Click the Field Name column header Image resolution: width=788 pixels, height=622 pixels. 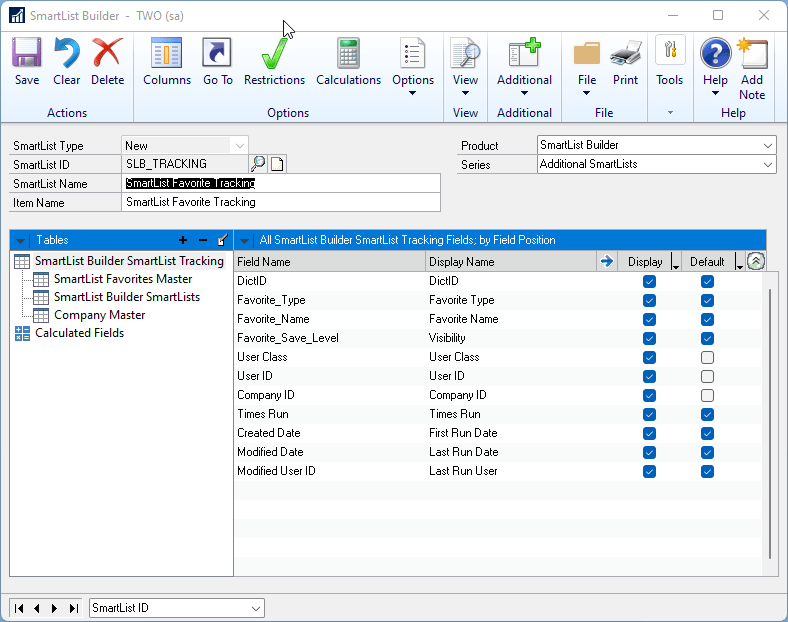coord(330,262)
